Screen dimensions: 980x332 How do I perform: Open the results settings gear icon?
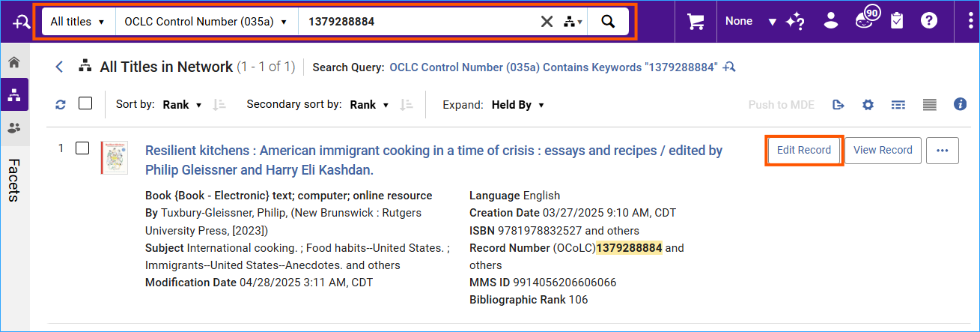click(x=868, y=105)
